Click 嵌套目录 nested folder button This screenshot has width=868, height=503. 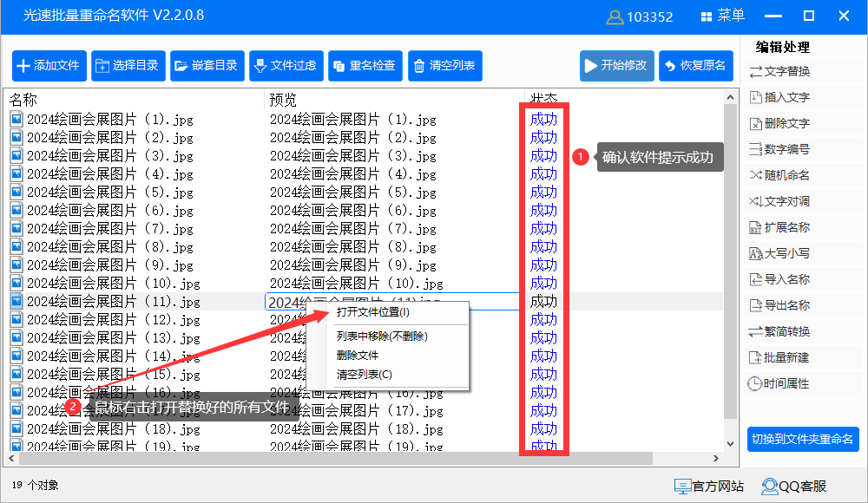[207, 66]
